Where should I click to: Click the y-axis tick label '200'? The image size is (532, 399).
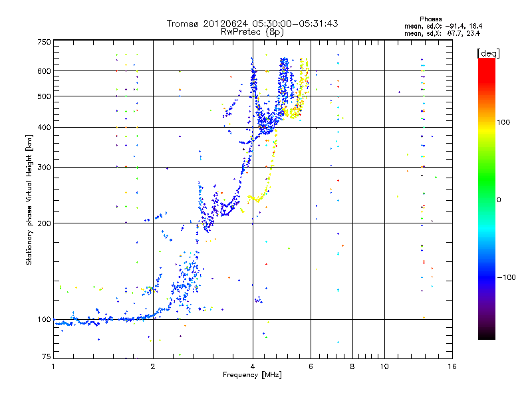pos(45,223)
